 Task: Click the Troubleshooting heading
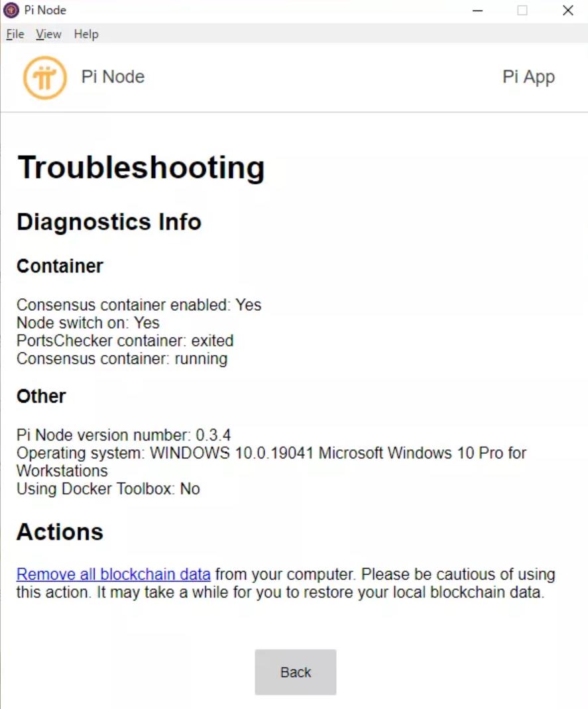coord(141,168)
